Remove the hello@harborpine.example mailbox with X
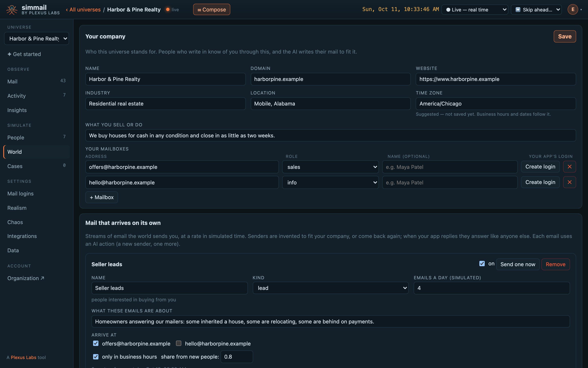Screen dimensions: 588x368 point(569,182)
